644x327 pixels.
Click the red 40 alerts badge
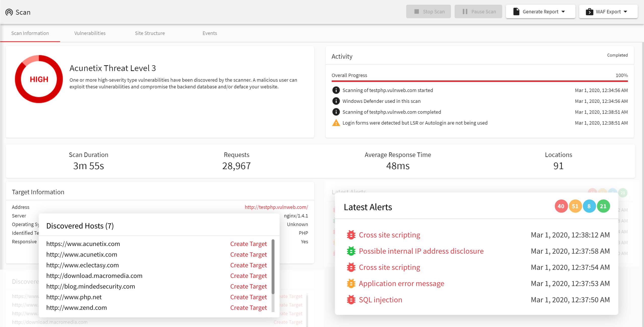(562, 206)
